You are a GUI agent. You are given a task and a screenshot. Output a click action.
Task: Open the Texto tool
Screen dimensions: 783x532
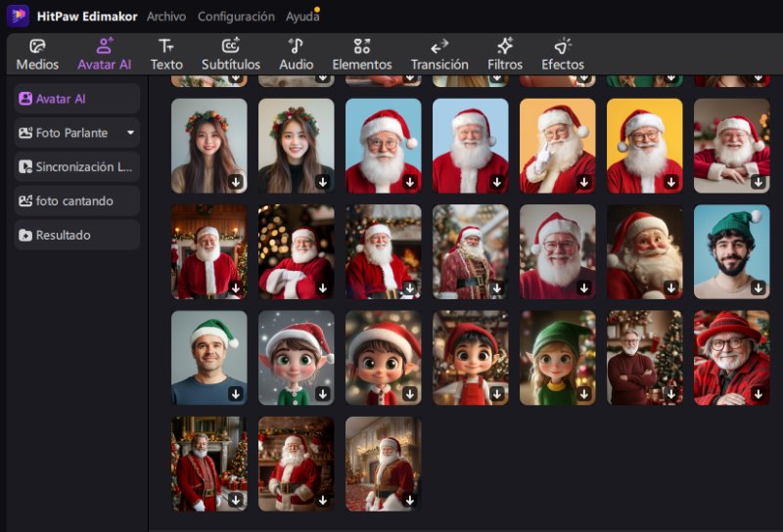point(166,55)
